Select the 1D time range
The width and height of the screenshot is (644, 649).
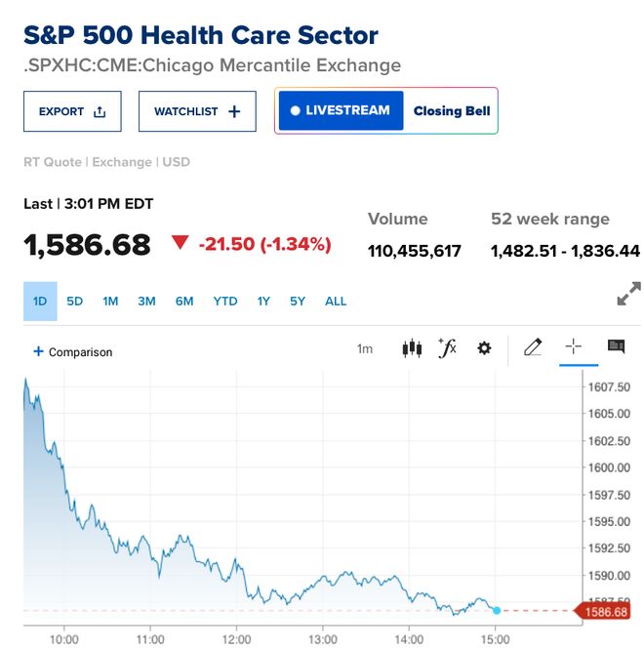coord(40,302)
